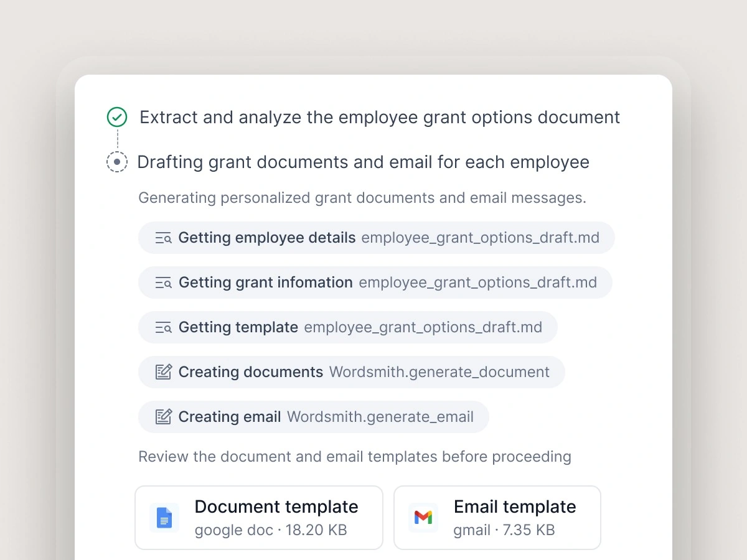Click the green completed checkmark icon
Viewport: 747px width, 560px height.
pos(117,117)
